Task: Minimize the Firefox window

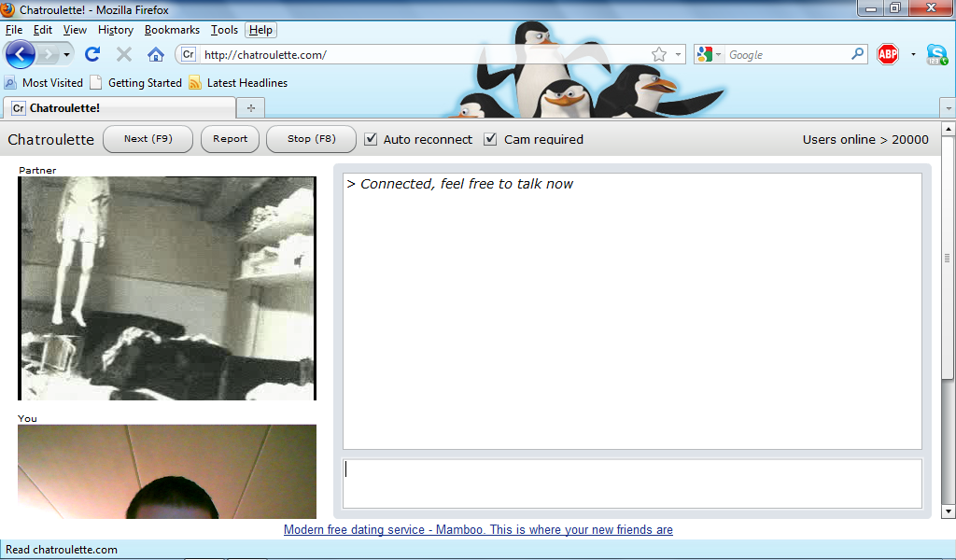Action: [x=871, y=8]
